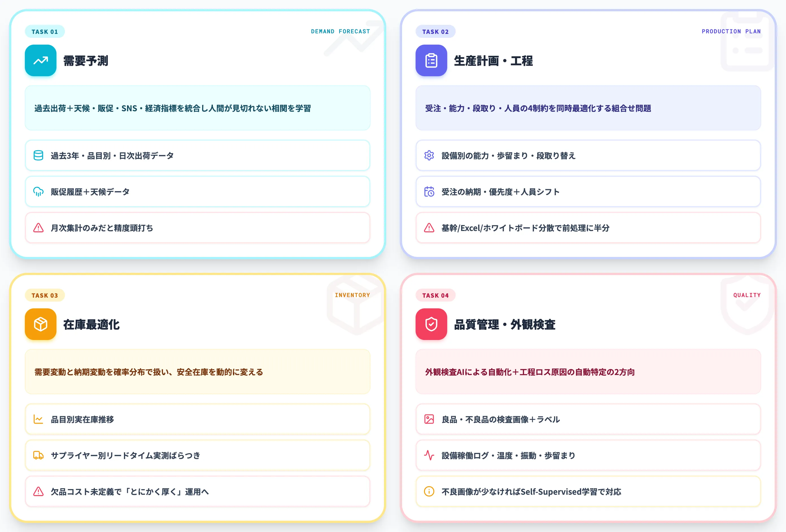Click the 販促履歴+天候データ text
This screenshot has height=532, width=786.
90,192
